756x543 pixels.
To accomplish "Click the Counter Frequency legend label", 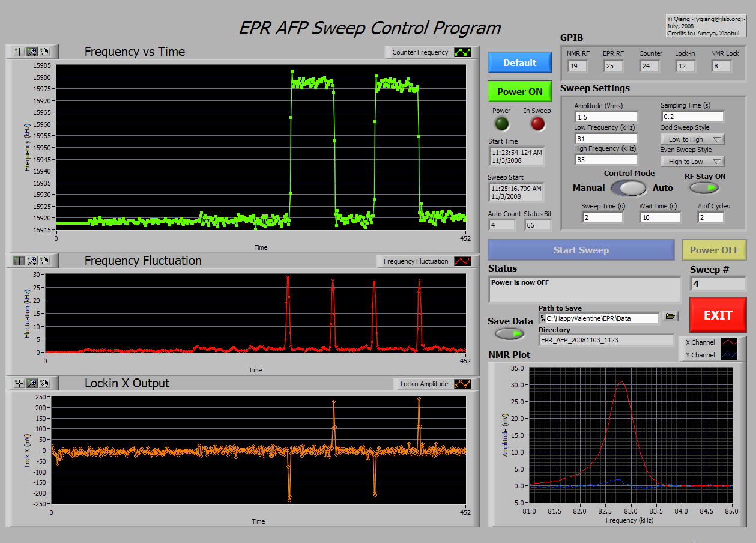I will 420,52.
